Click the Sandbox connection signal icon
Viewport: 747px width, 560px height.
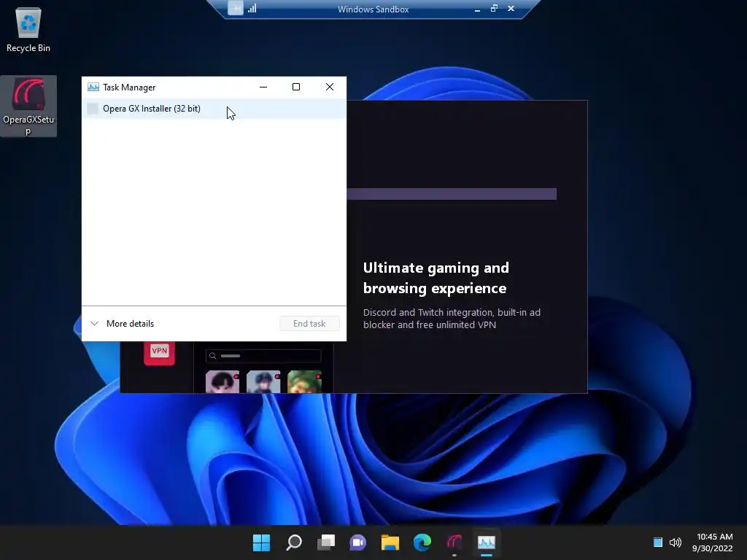pos(252,8)
